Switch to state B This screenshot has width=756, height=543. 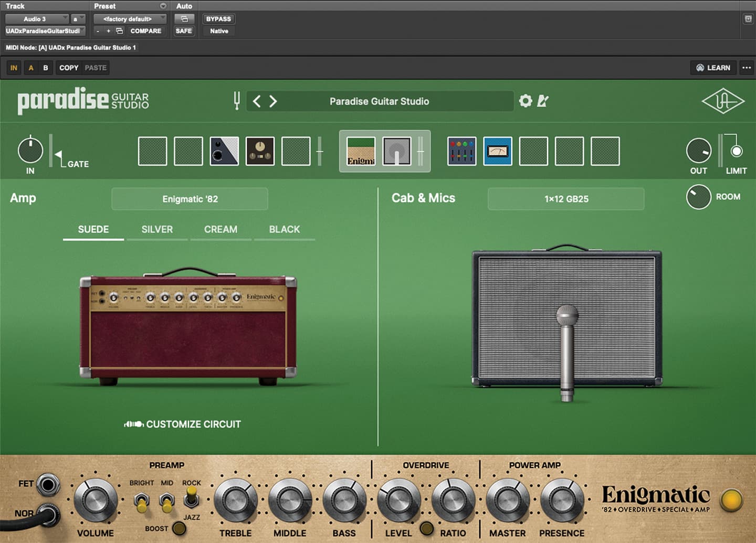pos(46,68)
